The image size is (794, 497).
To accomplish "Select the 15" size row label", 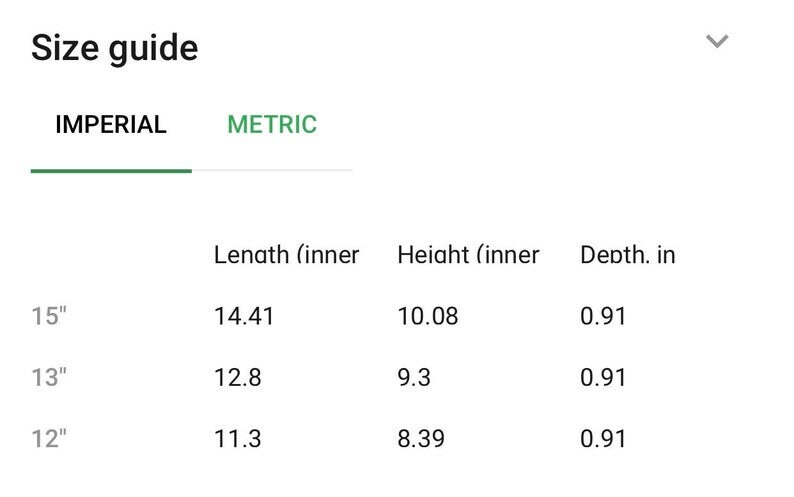I will 49,316.
